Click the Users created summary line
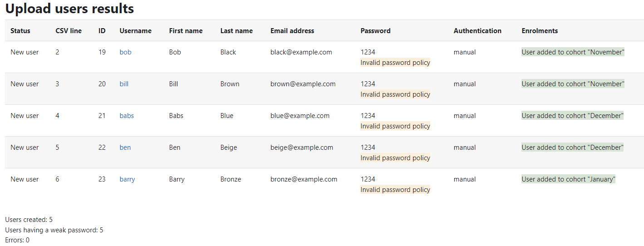644x246 pixels. [29, 220]
